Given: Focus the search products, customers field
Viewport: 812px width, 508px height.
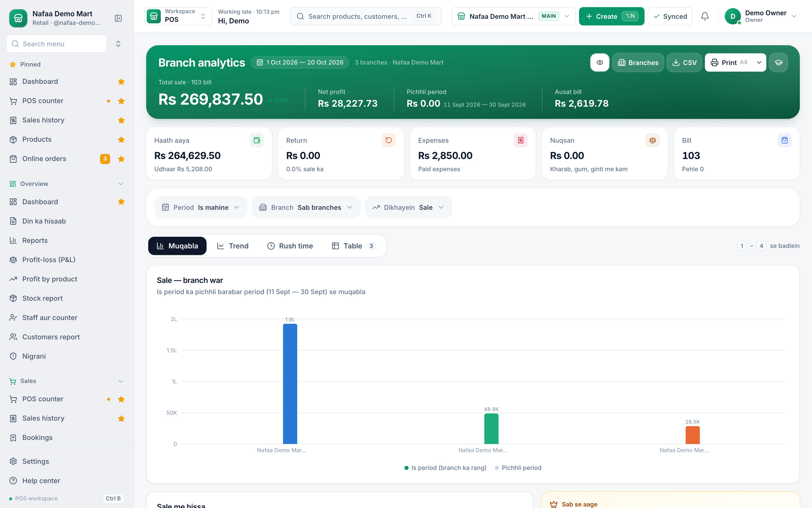Looking at the screenshot, I should coord(365,16).
